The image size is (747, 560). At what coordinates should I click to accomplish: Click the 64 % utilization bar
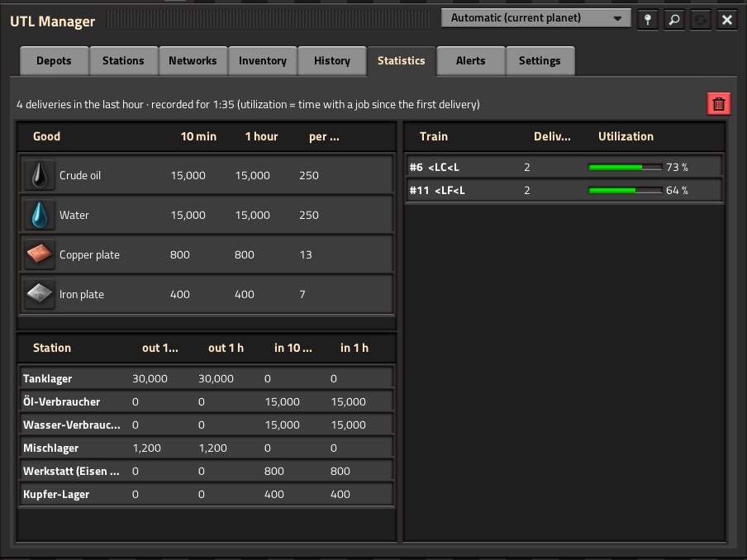pyautogui.click(x=625, y=191)
